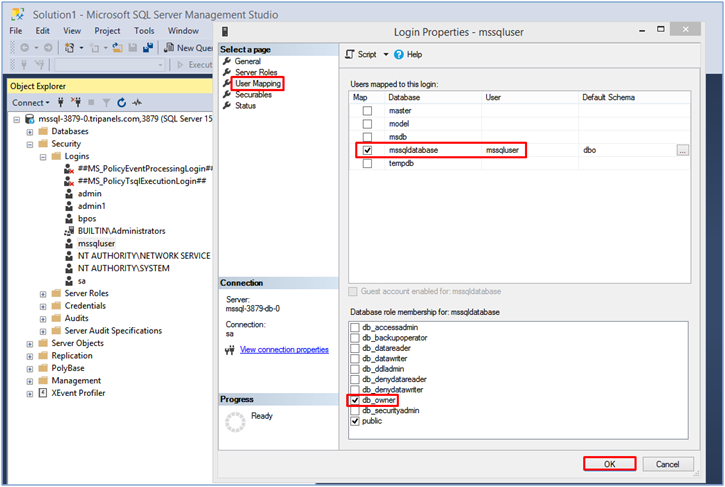
Task: Click the Help icon in Login Properties
Action: [x=399, y=54]
